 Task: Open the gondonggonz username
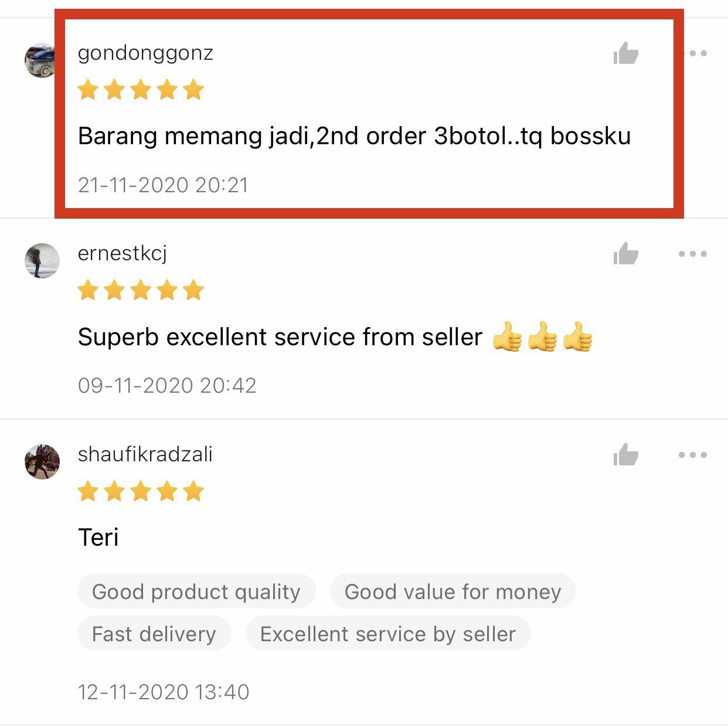click(145, 53)
